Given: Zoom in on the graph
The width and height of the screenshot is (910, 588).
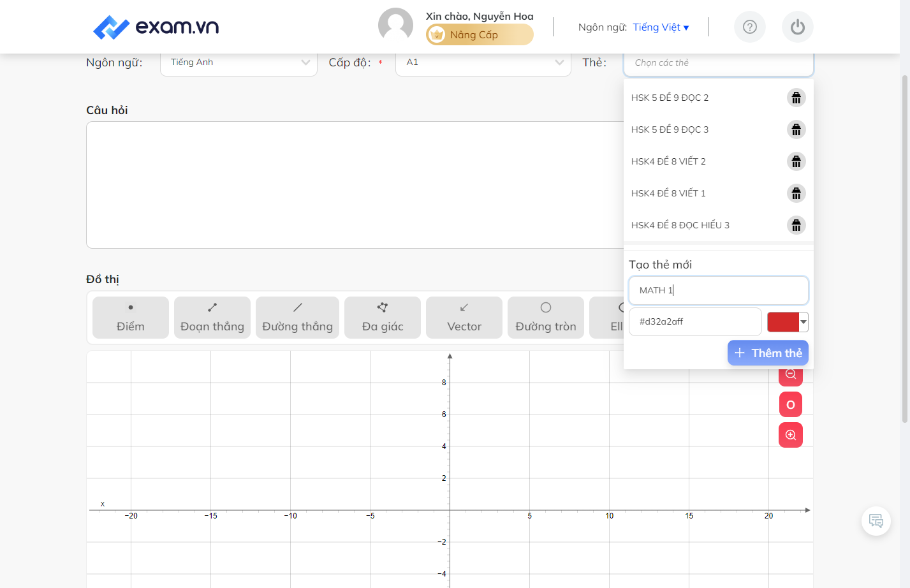Looking at the screenshot, I should pyautogui.click(x=791, y=435).
